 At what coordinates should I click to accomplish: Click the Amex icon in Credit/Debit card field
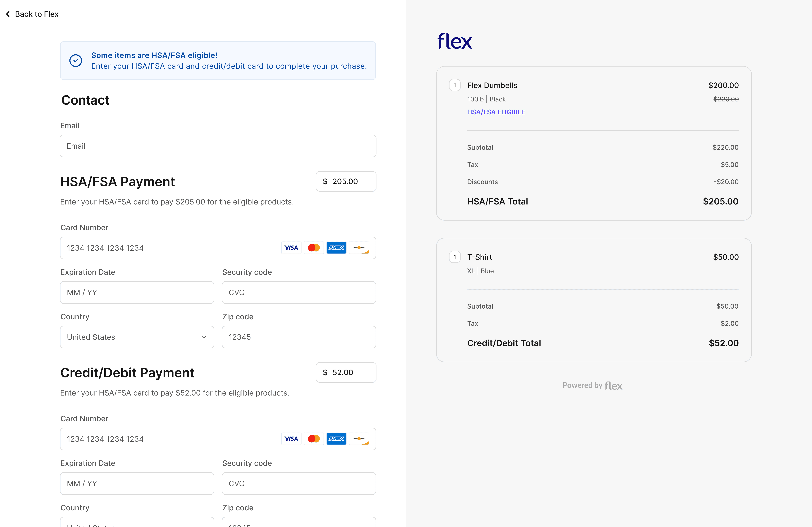coord(336,439)
